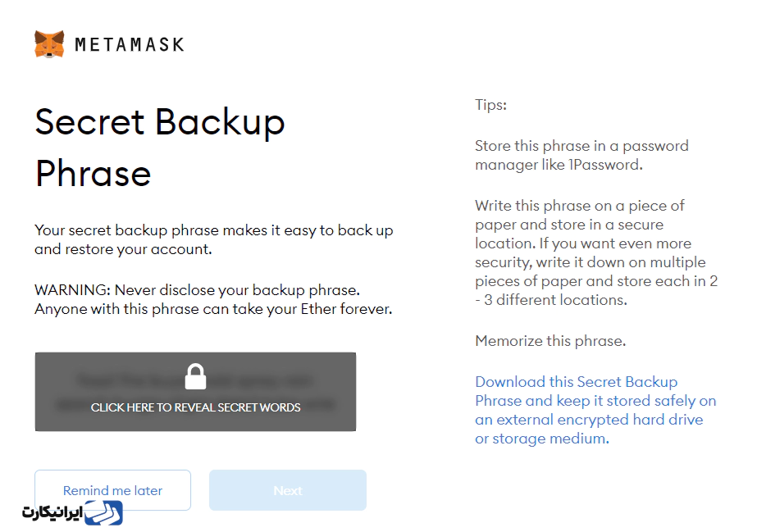Click the and restore your account line
Screen dimensions: 757x532
[x=123, y=249]
